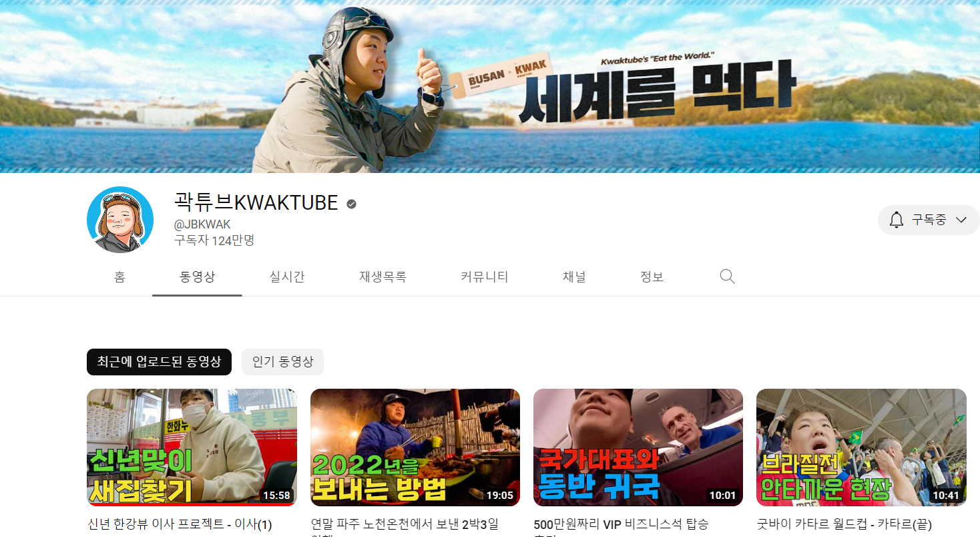Click the 19:05 duration badge

500,496
